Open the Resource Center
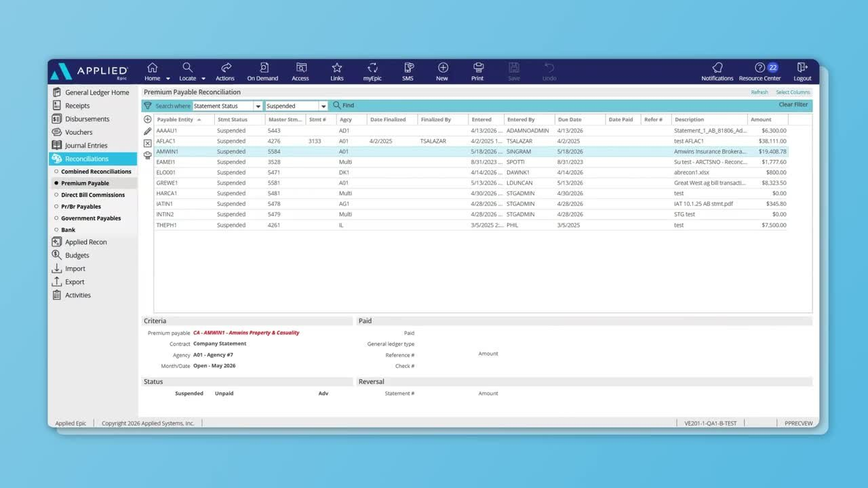 760,72
